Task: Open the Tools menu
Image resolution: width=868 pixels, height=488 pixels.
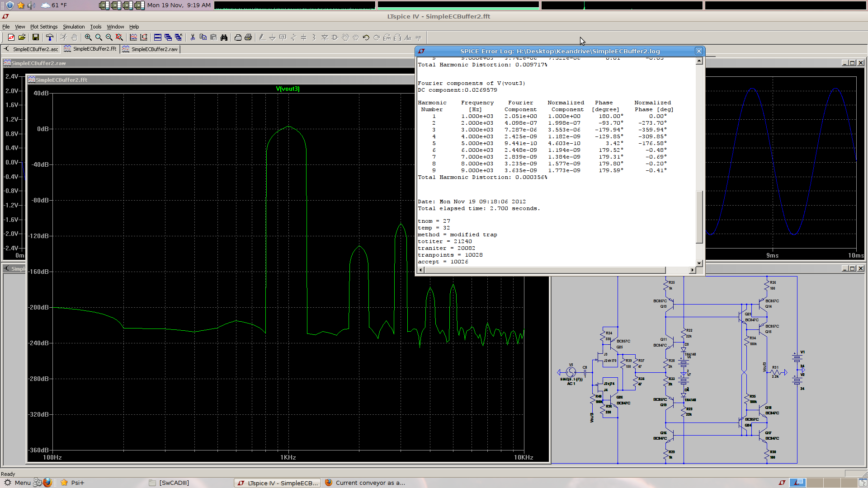Action: tap(96, 27)
